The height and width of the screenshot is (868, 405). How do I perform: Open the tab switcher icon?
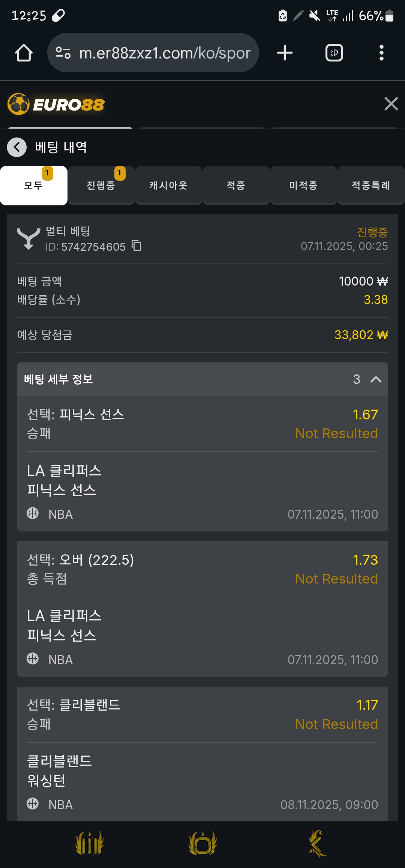pyautogui.click(x=334, y=53)
